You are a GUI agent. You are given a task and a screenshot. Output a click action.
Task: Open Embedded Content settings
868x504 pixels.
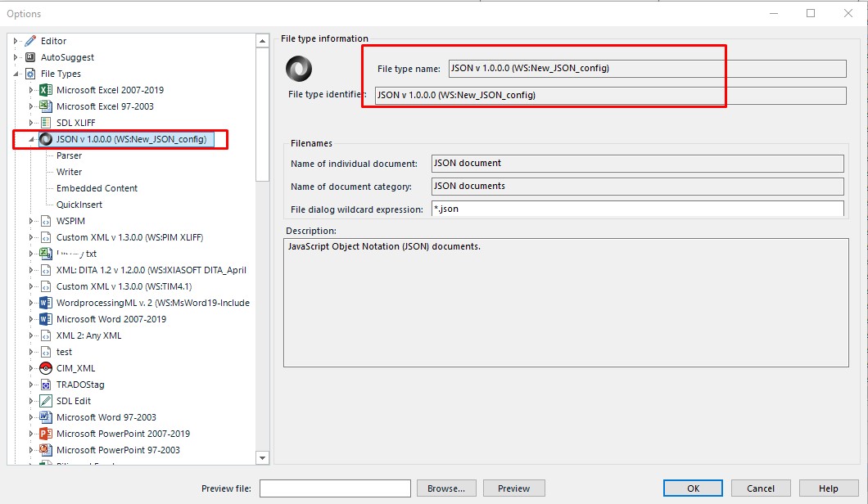pyautogui.click(x=97, y=189)
